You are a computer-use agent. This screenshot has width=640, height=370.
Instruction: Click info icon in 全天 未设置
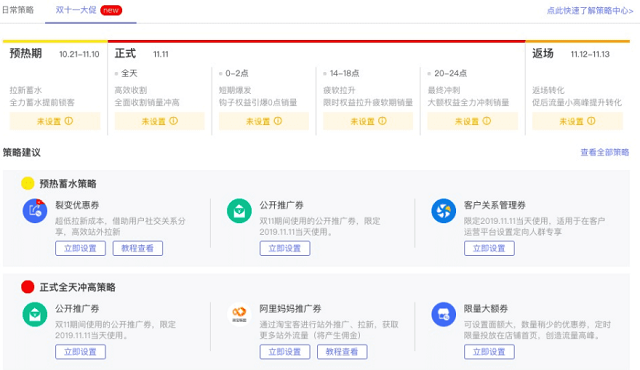pos(173,121)
